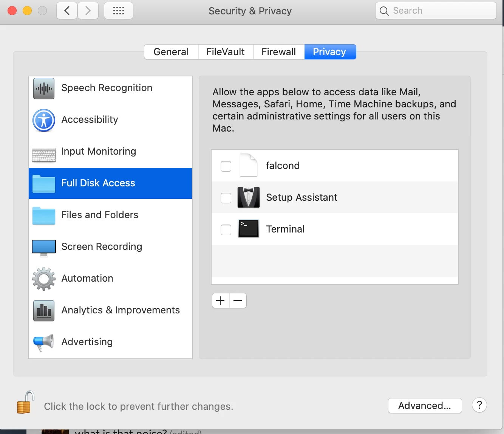Screen dimensions: 504x434
Task: Click the falcond blank document icon
Action: click(x=249, y=165)
